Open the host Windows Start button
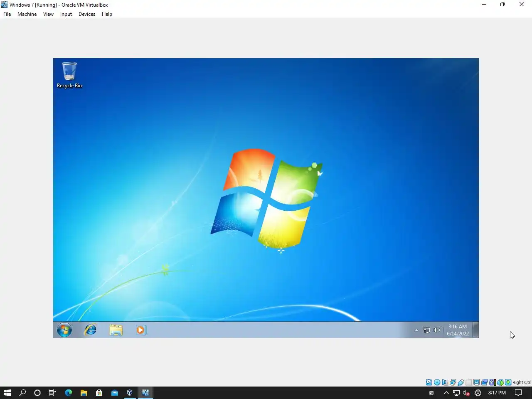 click(x=7, y=393)
